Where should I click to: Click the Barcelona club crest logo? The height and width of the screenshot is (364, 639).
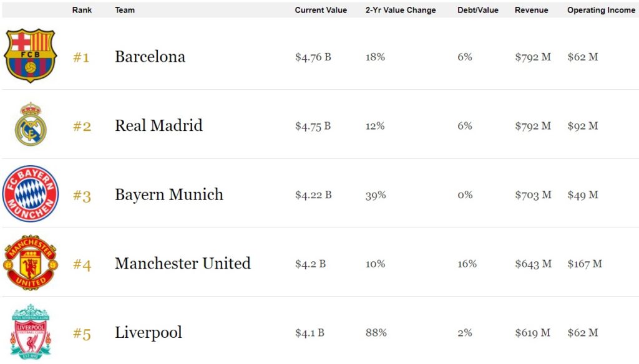(30, 55)
